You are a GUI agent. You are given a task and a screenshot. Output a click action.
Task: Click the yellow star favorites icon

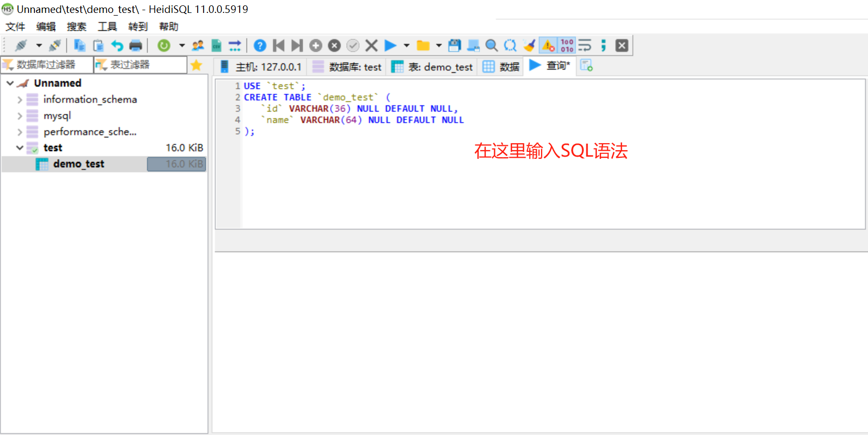(197, 65)
